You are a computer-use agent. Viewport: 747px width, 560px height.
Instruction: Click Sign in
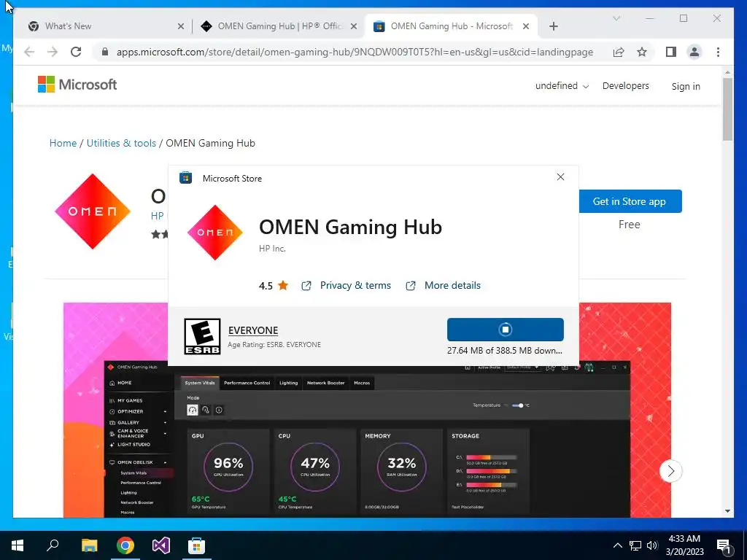coord(686,87)
